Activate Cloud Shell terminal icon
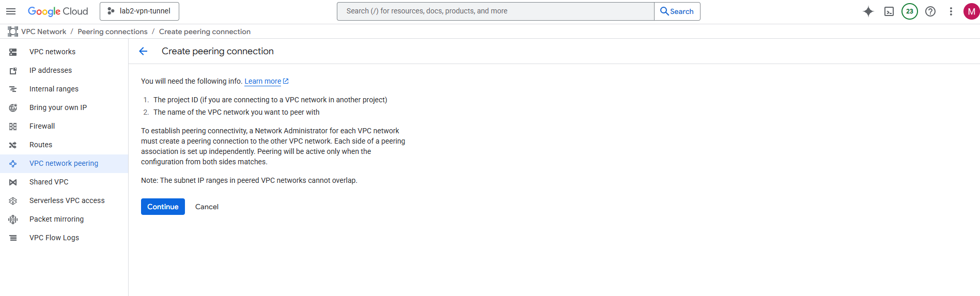The image size is (980, 296). (889, 11)
